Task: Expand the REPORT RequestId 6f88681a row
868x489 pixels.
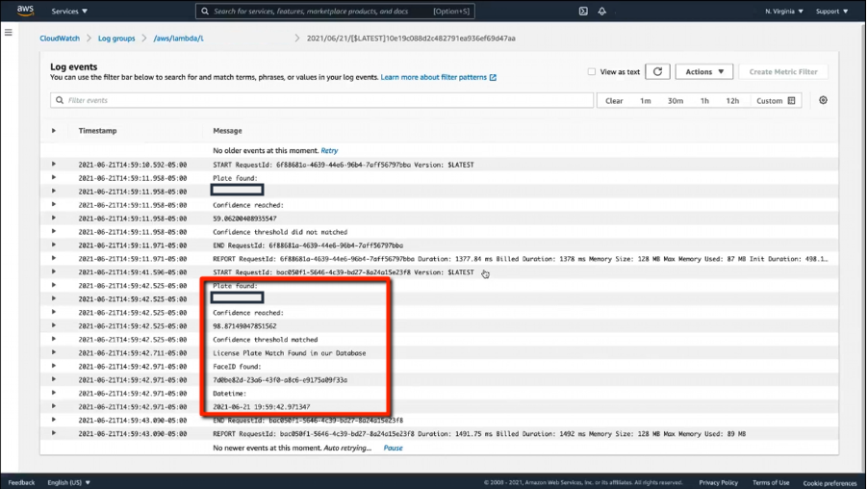Action: [54, 258]
